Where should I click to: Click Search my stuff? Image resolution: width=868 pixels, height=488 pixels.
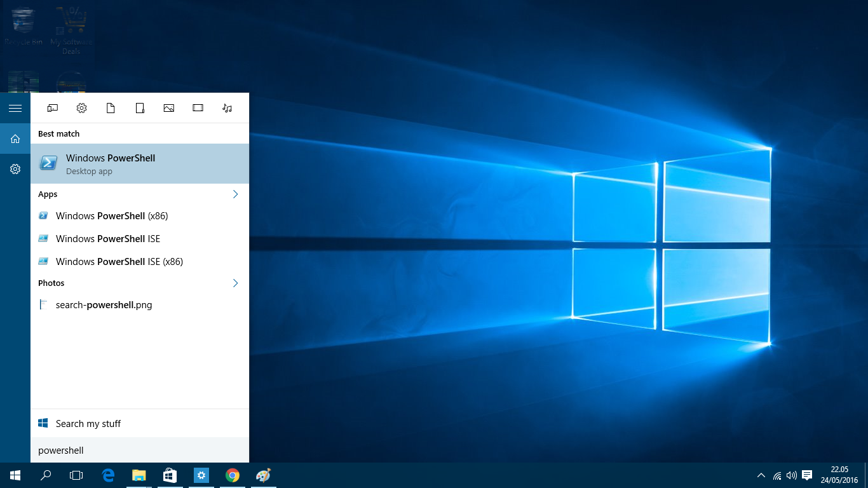(87, 423)
